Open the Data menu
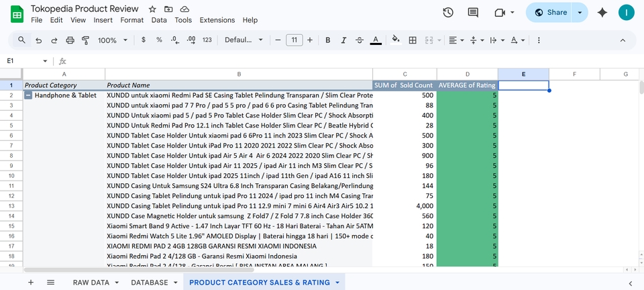644x290 pixels. (159, 20)
